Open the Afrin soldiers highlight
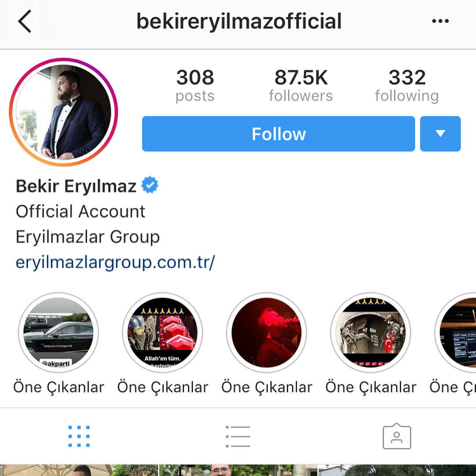This screenshot has height=476, width=476. point(370,332)
